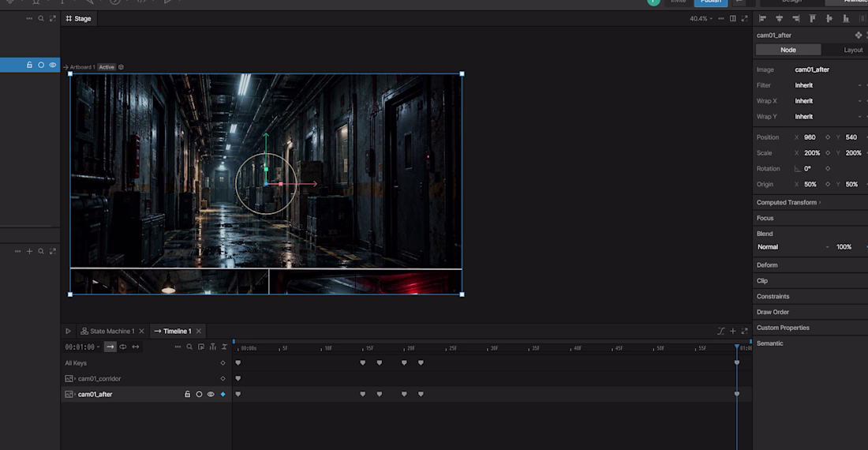Screen dimensions: 868x450
Task: Click the Stage search icon in hierarchy panel
Action: tap(41, 19)
